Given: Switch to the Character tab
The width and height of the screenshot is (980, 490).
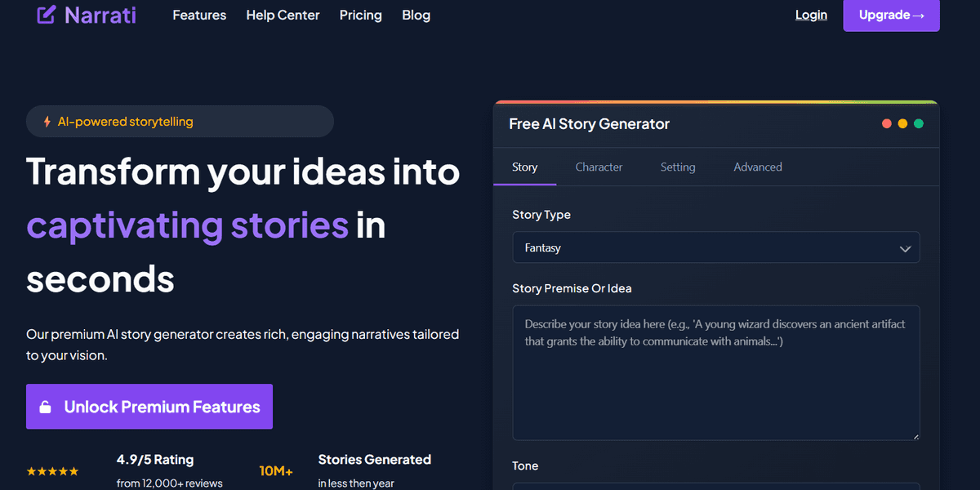Looking at the screenshot, I should pyautogui.click(x=599, y=167).
